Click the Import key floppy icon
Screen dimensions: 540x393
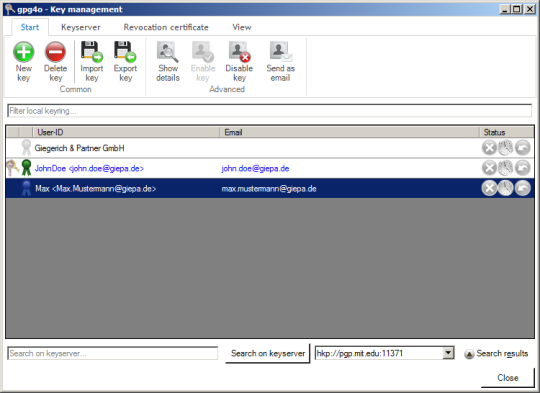tap(92, 52)
